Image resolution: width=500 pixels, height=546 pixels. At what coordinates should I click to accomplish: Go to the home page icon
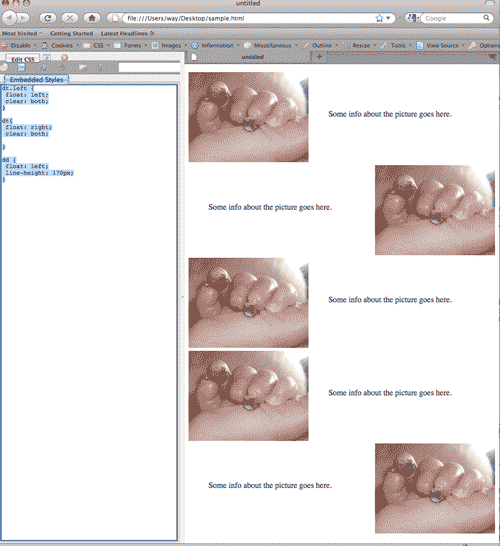pos(92,18)
